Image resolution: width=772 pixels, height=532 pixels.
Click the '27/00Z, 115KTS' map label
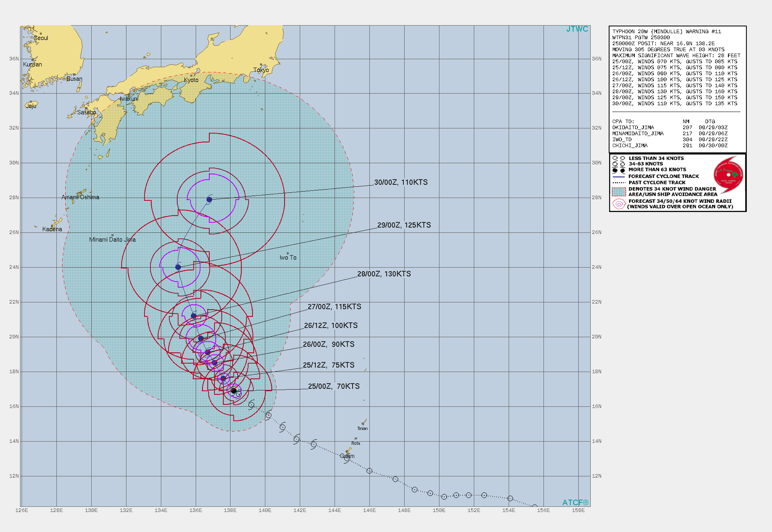(x=335, y=307)
